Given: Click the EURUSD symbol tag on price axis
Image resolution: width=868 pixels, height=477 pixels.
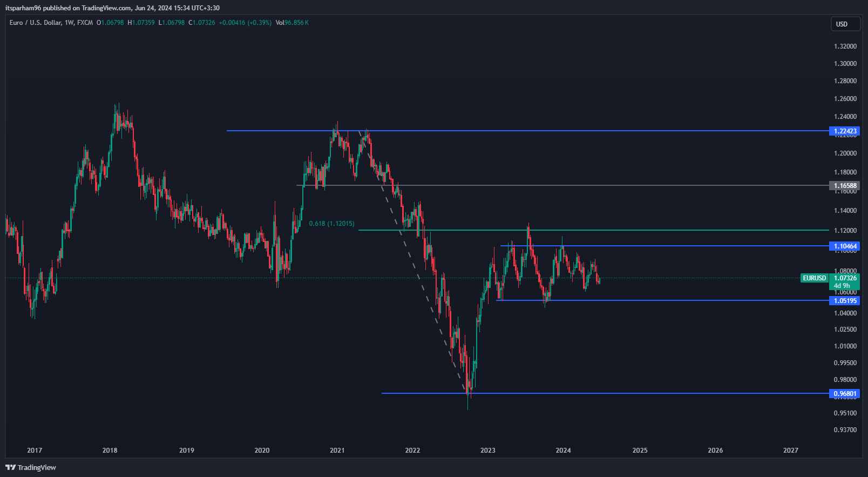Looking at the screenshot, I should pos(814,278).
